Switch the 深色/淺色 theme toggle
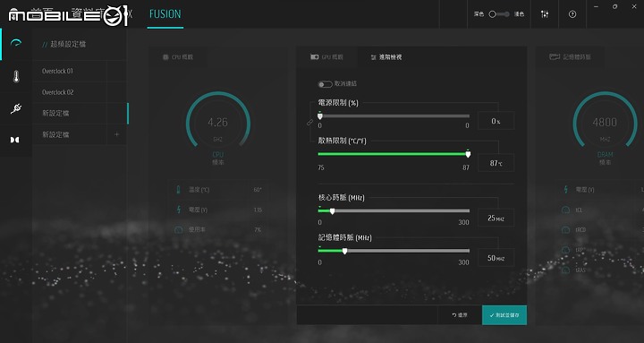This screenshot has width=644, height=343. pyautogui.click(x=499, y=14)
